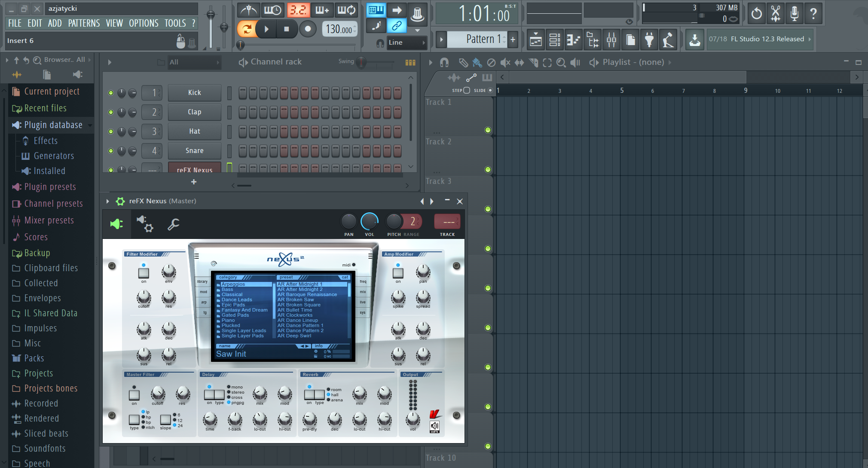
Task: Click the record button
Action: coord(308,29)
